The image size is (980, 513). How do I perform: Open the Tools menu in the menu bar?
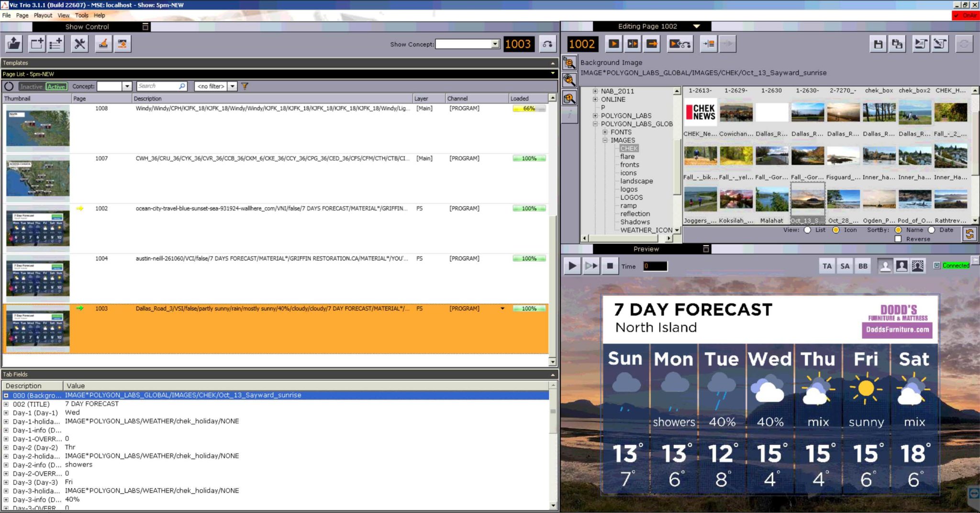click(x=82, y=15)
